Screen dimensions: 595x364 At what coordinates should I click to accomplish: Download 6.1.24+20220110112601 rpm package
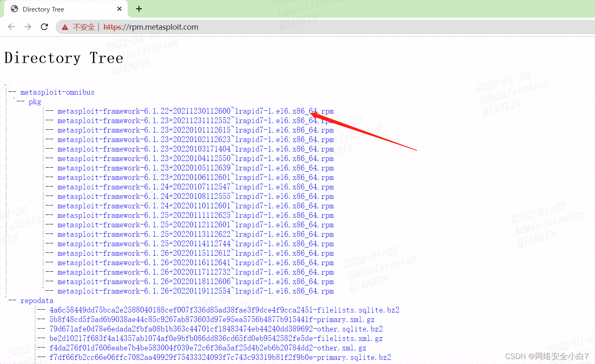(x=196, y=206)
